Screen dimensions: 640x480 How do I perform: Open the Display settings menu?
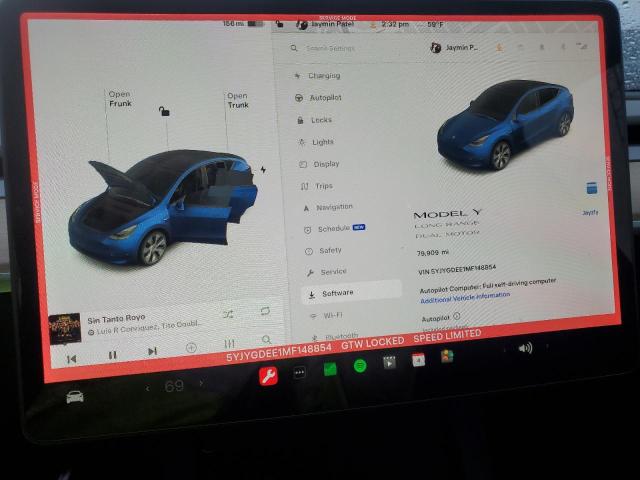pyautogui.click(x=319, y=164)
